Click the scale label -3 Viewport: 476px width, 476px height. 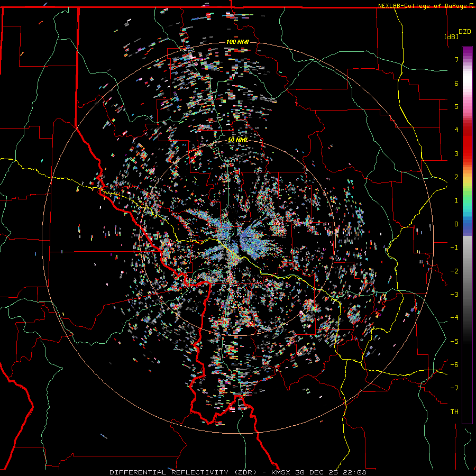[454, 295]
